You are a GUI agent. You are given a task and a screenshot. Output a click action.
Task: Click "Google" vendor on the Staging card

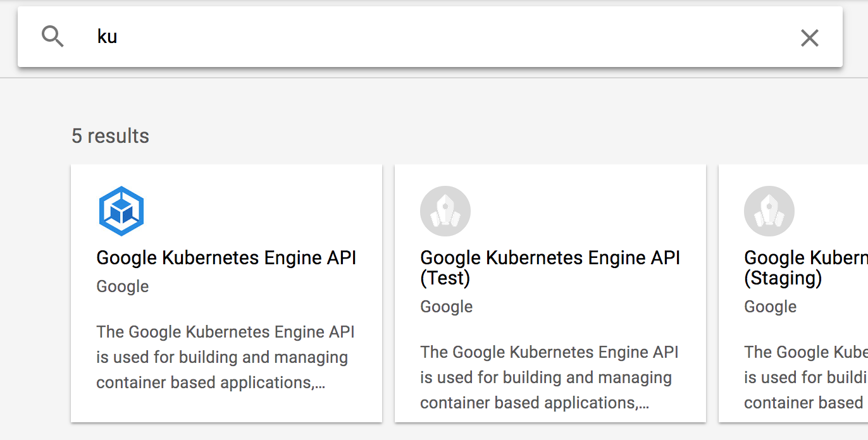point(770,307)
